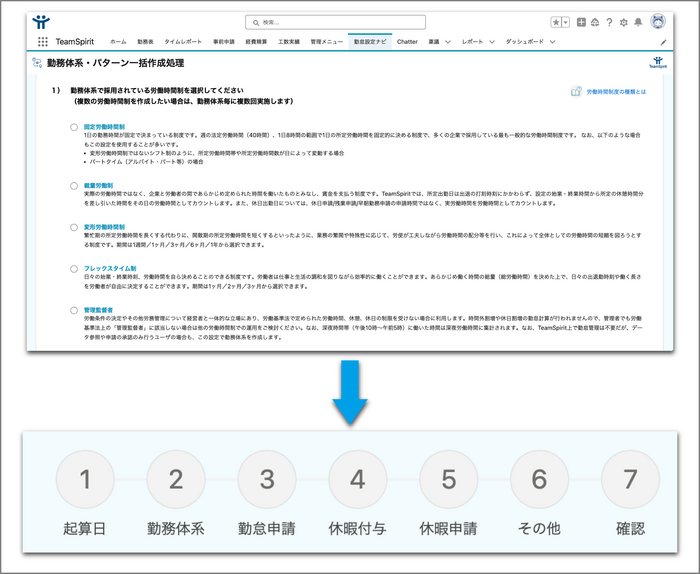Image resolution: width=700 pixels, height=574 pixels.
Task: Select step 5 休暇申請 in the progress indicator
Action: pyautogui.click(x=448, y=479)
